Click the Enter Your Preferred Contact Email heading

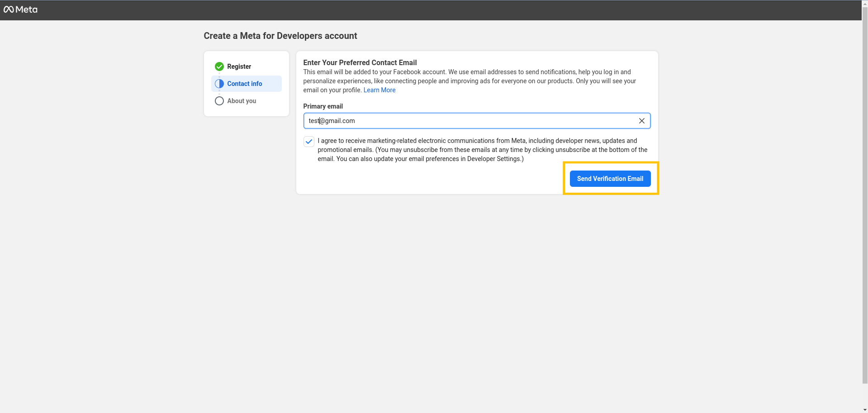click(x=360, y=62)
